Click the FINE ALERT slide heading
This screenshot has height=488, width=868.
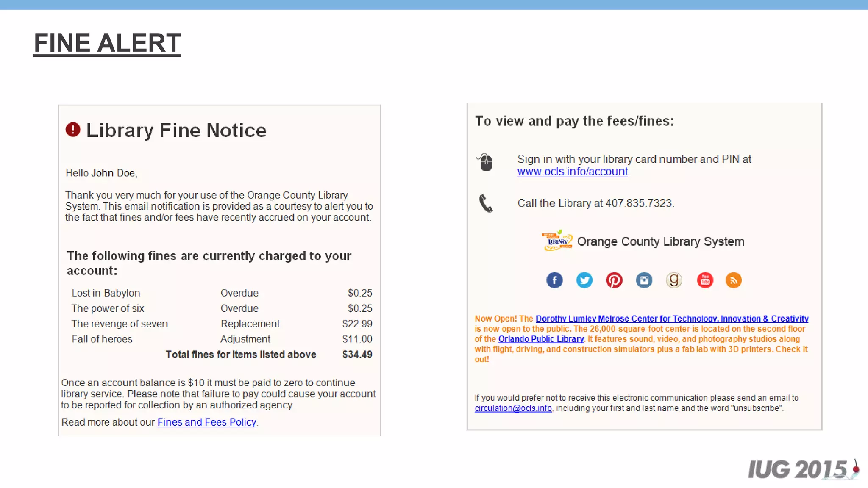[107, 43]
